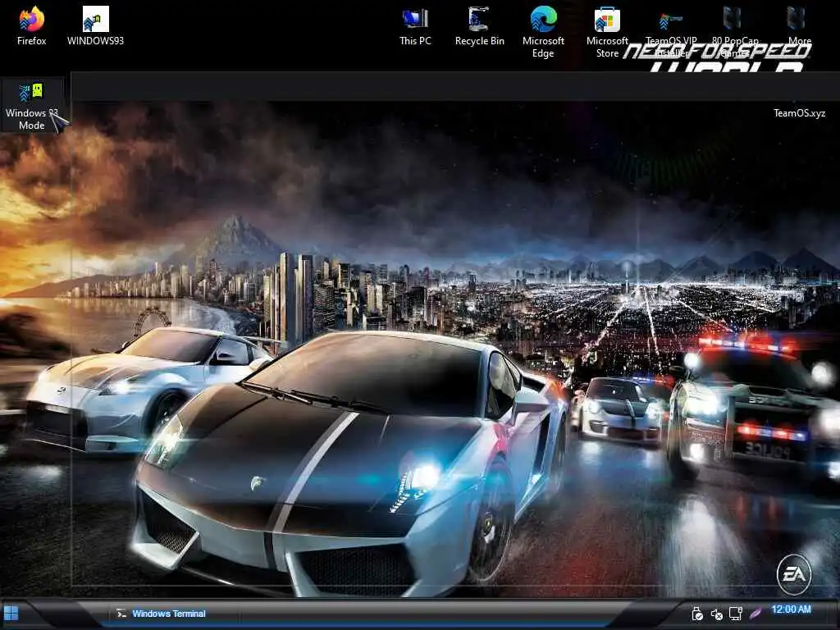Open the Firefox desktop icon

click(x=32, y=25)
